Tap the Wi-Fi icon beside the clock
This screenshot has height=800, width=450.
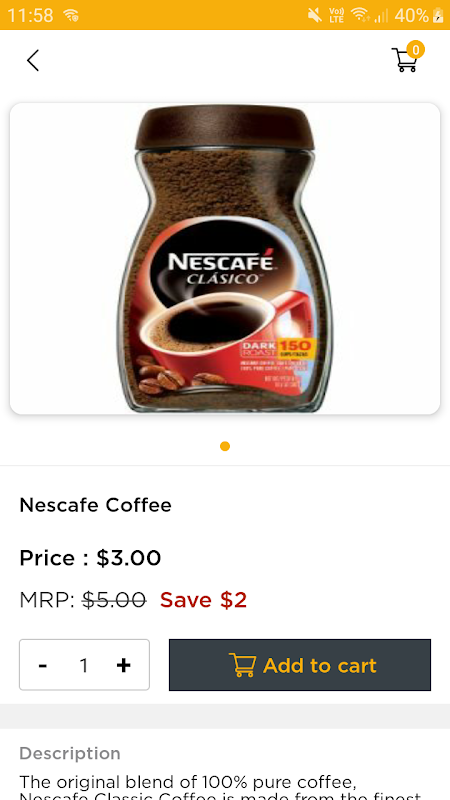[x=71, y=16]
